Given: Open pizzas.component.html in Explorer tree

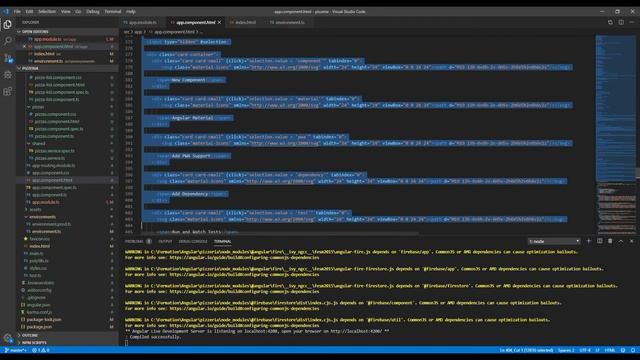Looking at the screenshot, I should point(57,122).
